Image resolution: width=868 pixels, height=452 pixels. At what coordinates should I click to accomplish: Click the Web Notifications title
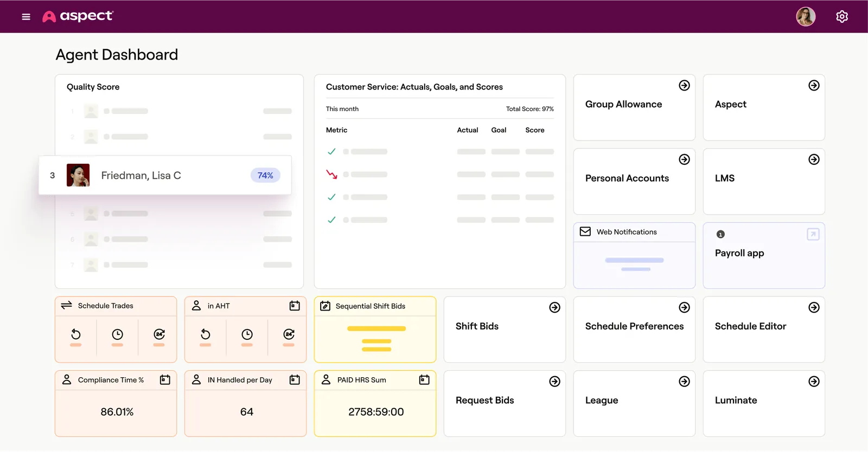click(627, 232)
